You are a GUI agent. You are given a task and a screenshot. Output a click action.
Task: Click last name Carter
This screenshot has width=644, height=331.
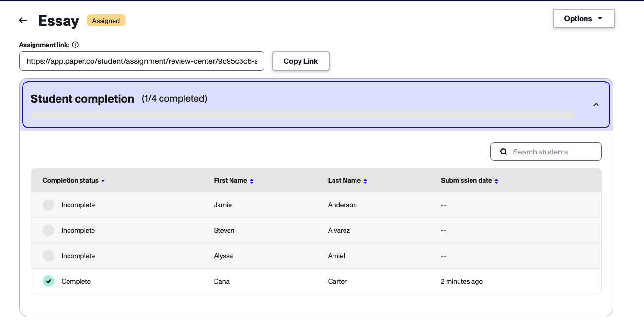(337, 281)
